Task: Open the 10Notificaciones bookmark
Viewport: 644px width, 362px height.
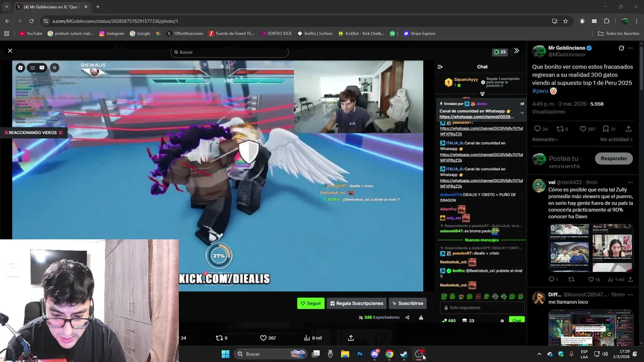Action: pyautogui.click(x=185, y=34)
